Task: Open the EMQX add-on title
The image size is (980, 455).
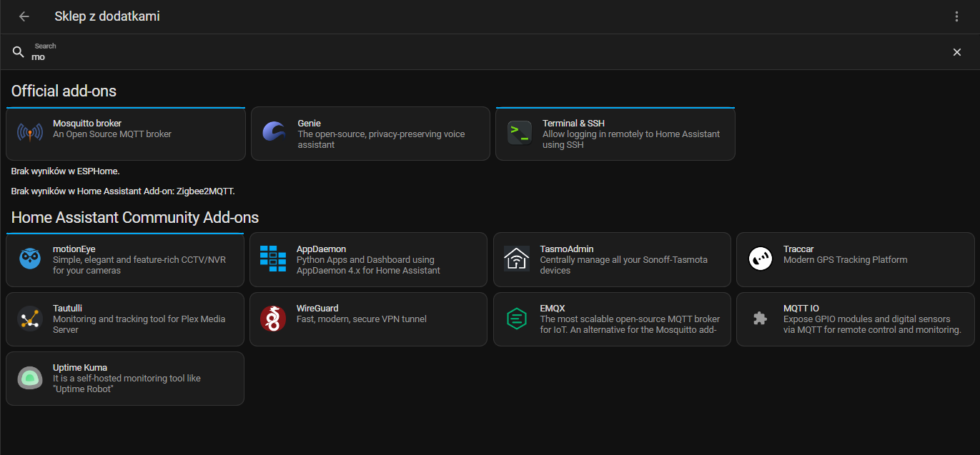Action: pyautogui.click(x=553, y=309)
